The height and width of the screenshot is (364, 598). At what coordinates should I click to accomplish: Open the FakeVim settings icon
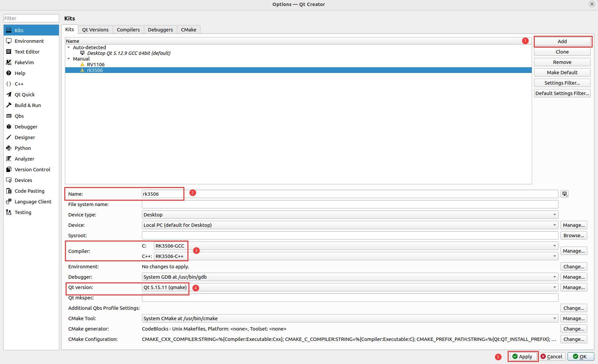coord(9,62)
